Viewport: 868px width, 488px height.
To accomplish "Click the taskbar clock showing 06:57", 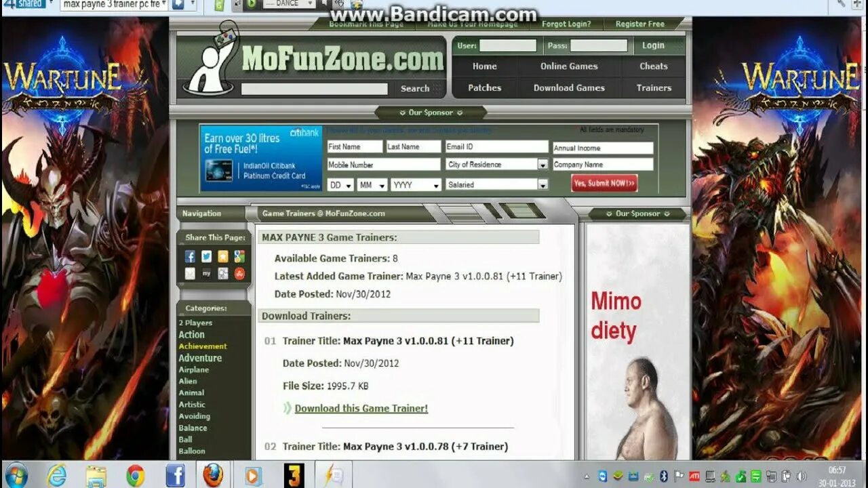I will pos(837,470).
